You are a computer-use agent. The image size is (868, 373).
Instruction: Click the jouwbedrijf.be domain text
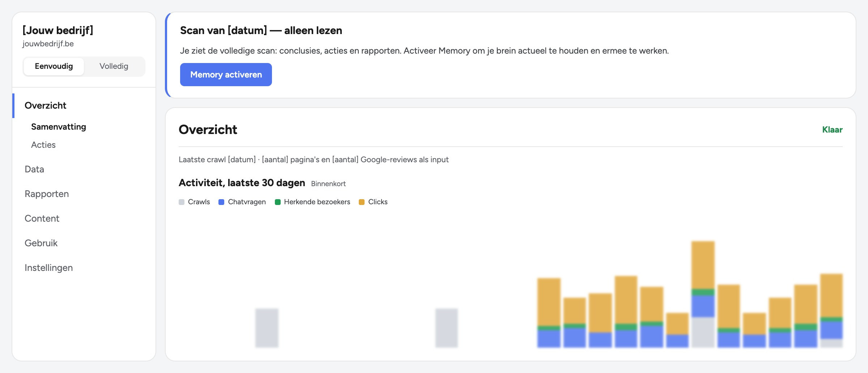tap(48, 44)
